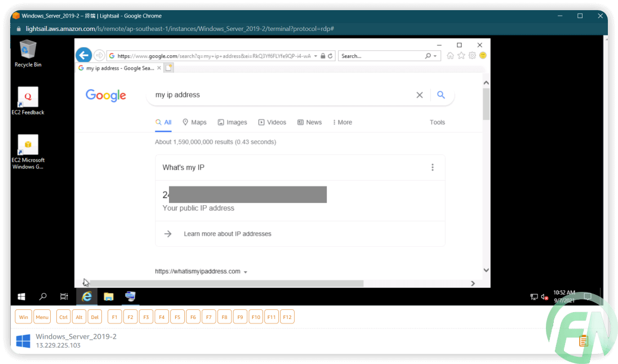Click the IE vertical scrollbar thumb

[486, 104]
